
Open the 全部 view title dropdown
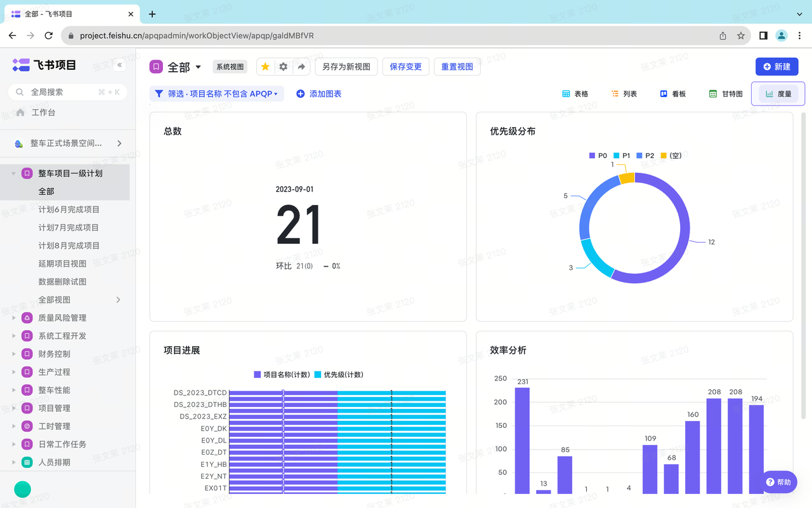pyautogui.click(x=198, y=67)
